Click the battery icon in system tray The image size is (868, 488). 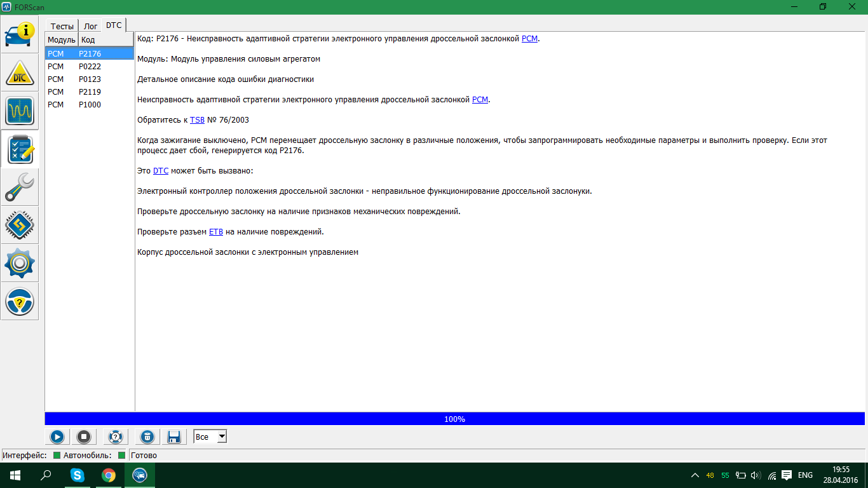pyautogui.click(x=741, y=475)
